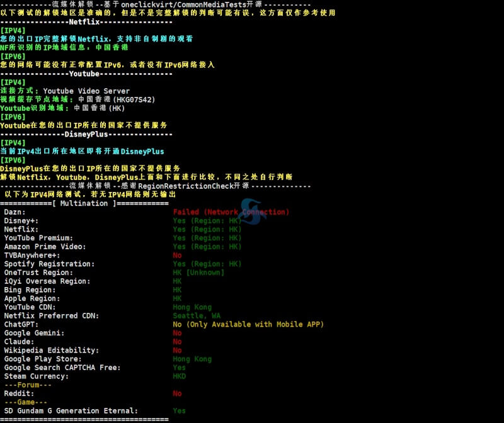Select "No (Only Available with Mobile APP)" text
504x423 pixels.
click(248, 324)
